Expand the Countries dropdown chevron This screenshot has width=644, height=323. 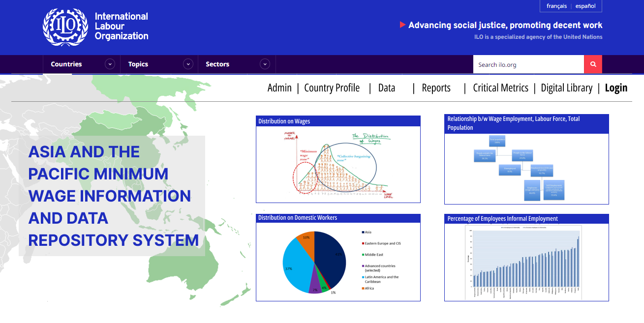point(110,64)
